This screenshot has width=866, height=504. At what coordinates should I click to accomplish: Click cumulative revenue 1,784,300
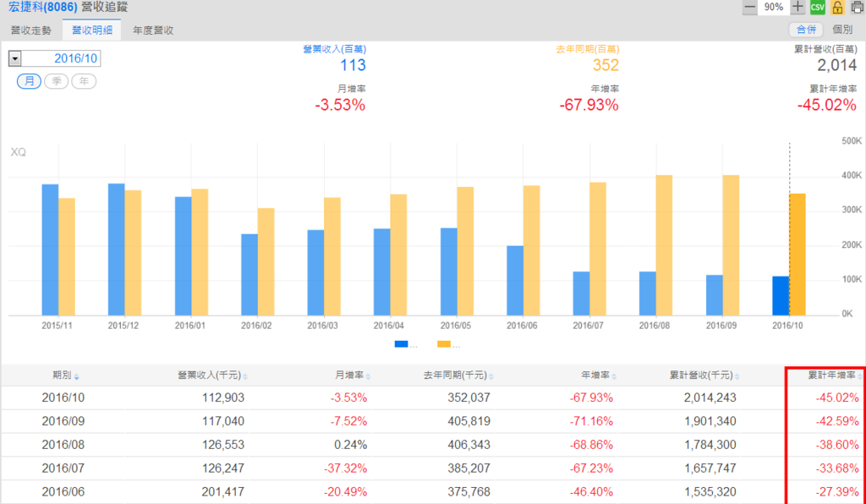(x=710, y=444)
